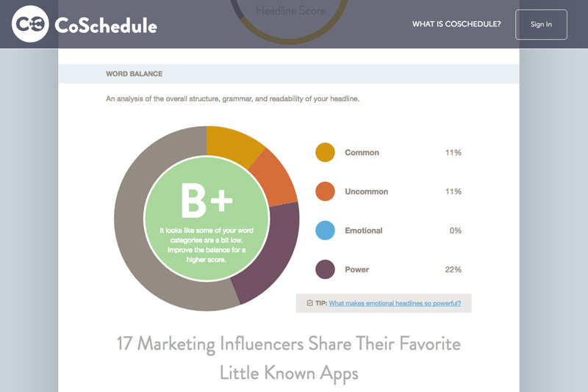Click the clipboard TIP icon
Image resolution: width=588 pixels, height=392 pixels.
tap(309, 303)
